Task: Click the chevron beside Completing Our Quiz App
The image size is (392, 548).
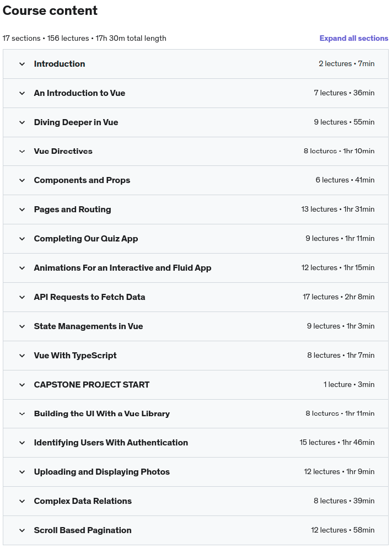Action: 22,239
